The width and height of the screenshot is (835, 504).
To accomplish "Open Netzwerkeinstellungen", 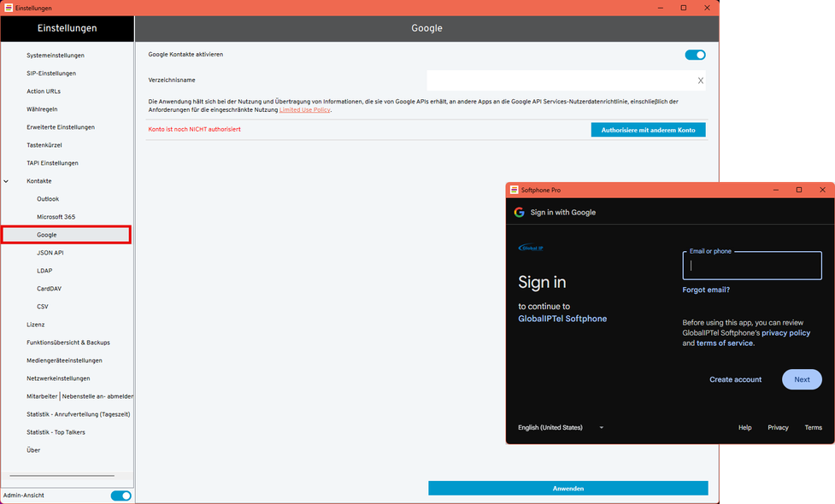I will click(58, 378).
